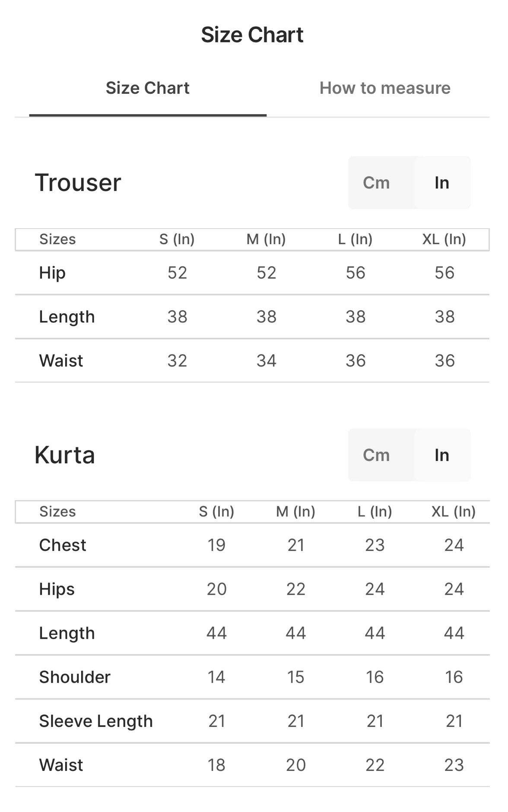Click the Trouser section heading
Screen dimensions: 508x812
click(78, 182)
